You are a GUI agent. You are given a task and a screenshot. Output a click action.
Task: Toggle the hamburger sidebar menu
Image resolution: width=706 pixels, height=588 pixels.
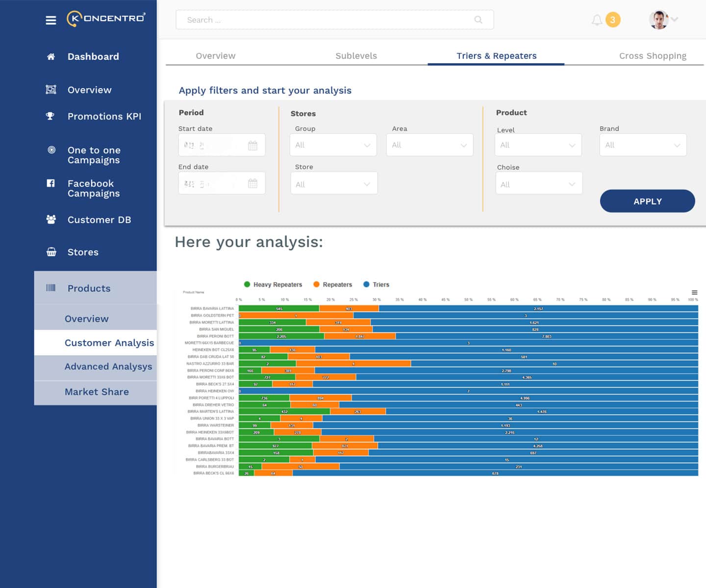[51, 20]
